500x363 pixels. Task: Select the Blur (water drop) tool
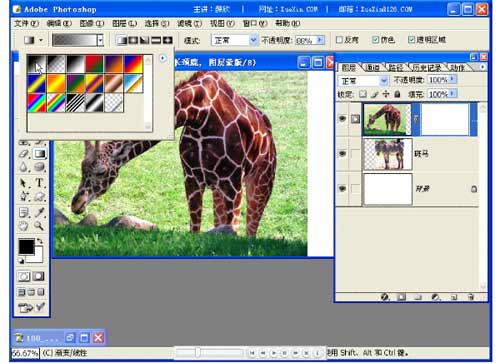pos(24,167)
